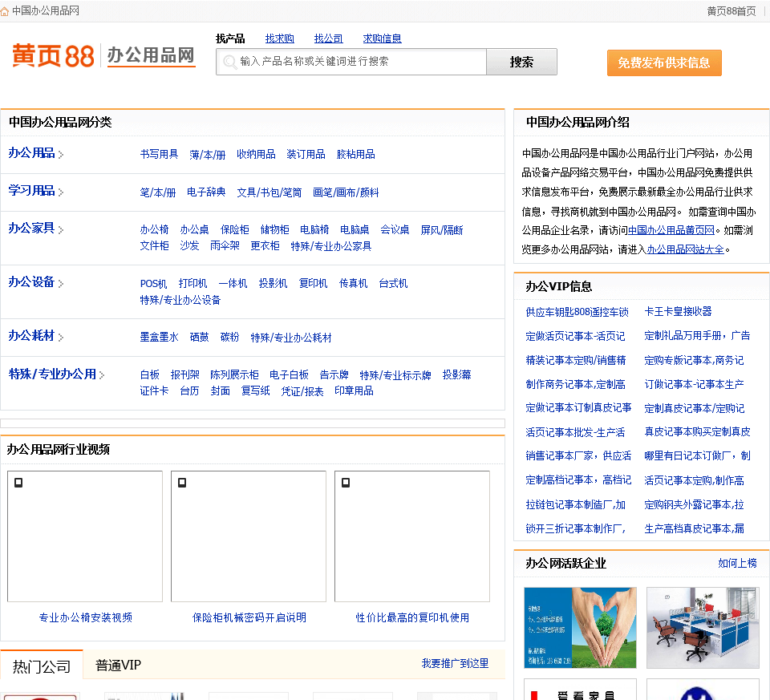
Task: Click broken video icon above 专业办公椅安装视频
Action: point(18,483)
